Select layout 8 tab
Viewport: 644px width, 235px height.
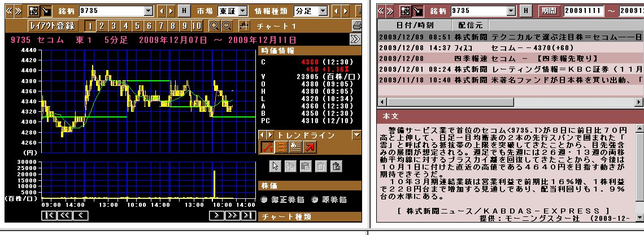(173, 27)
